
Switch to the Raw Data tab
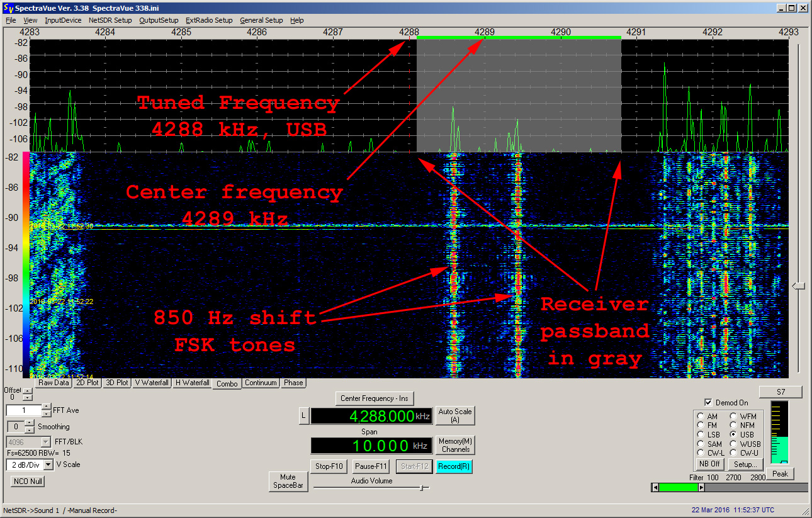point(54,383)
